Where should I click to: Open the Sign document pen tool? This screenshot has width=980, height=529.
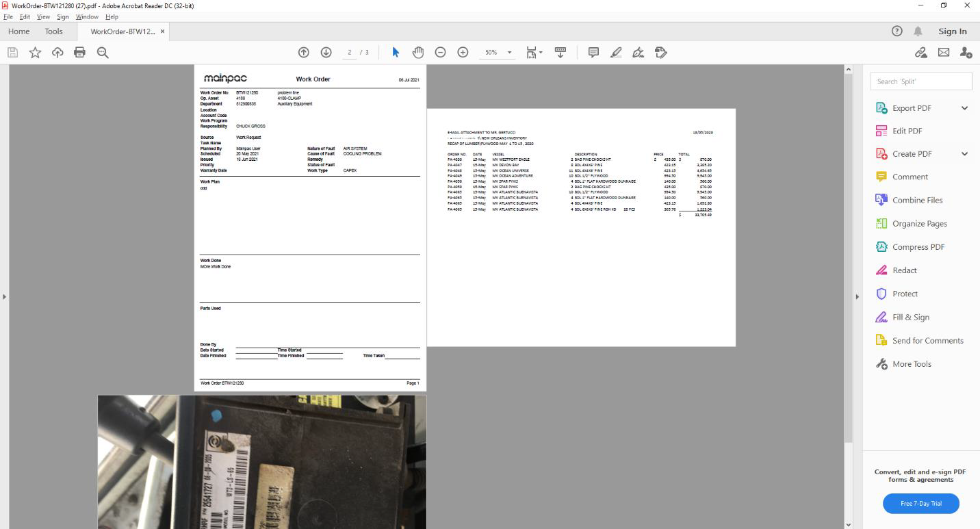click(x=639, y=53)
